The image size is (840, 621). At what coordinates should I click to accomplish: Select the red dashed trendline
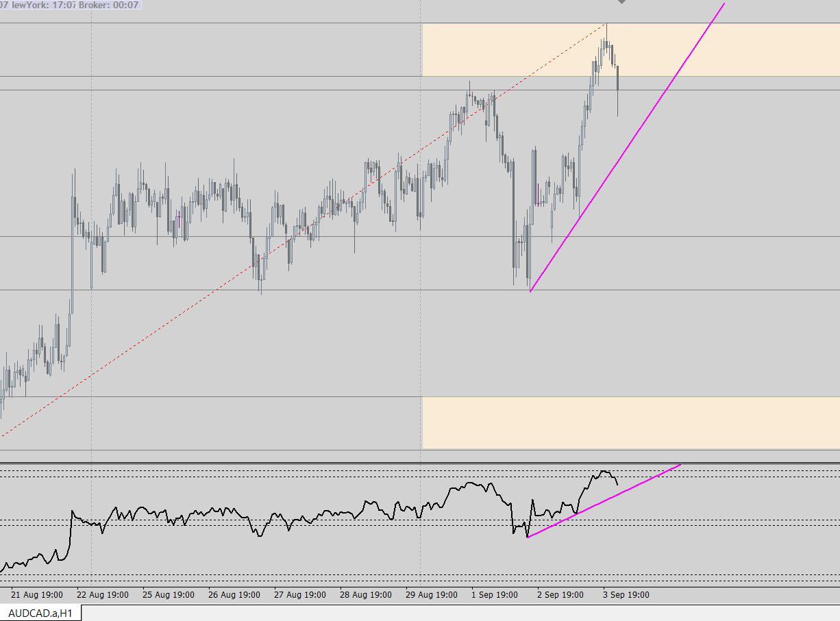pyautogui.click(x=304, y=229)
